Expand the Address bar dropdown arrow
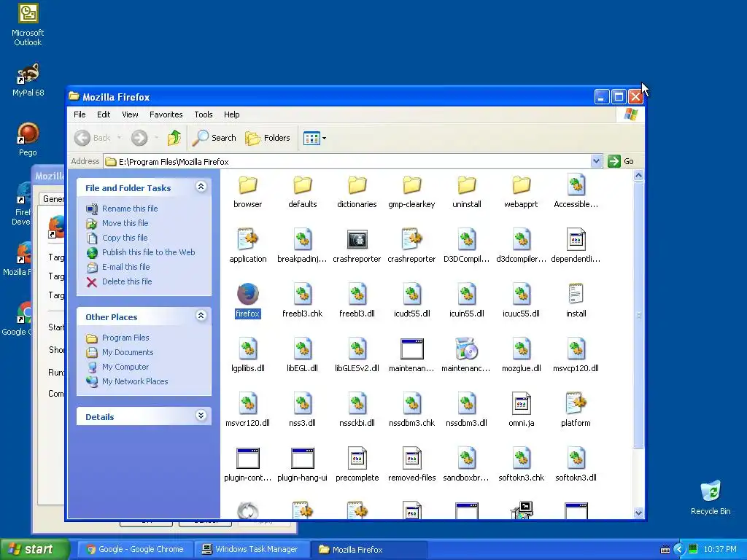 click(596, 161)
